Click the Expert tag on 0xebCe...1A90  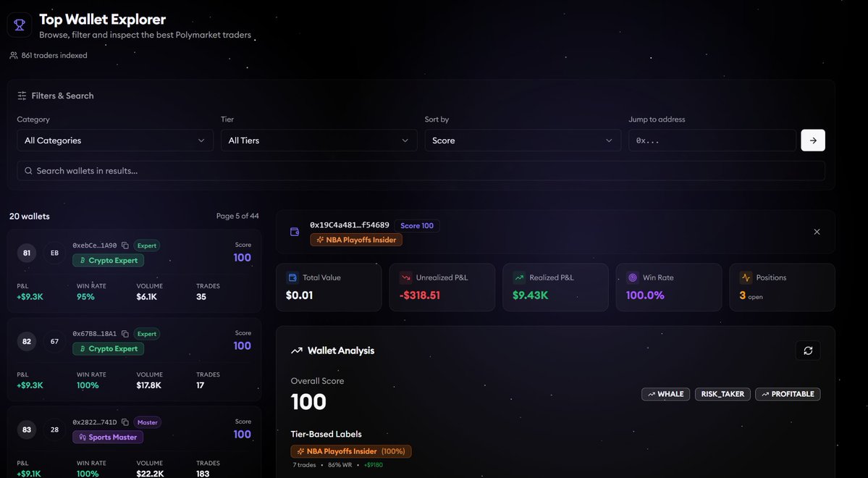pos(147,246)
